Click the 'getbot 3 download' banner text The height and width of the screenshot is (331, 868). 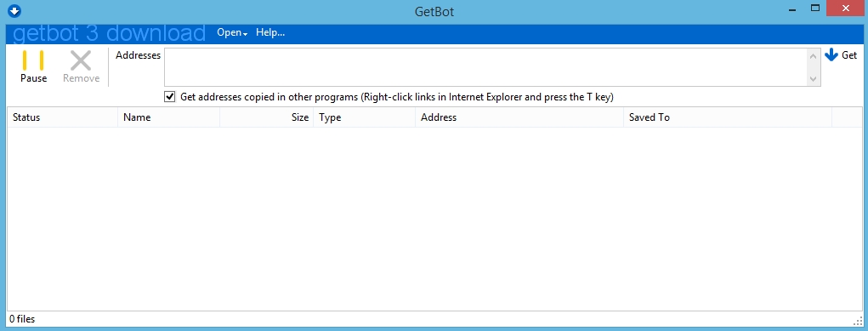pyautogui.click(x=109, y=33)
